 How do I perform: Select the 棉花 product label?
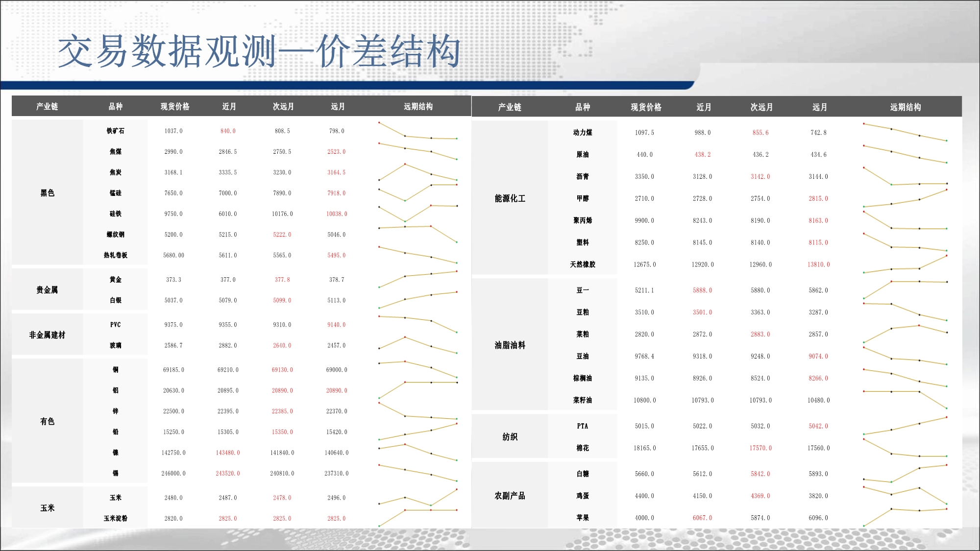[583, 448]
